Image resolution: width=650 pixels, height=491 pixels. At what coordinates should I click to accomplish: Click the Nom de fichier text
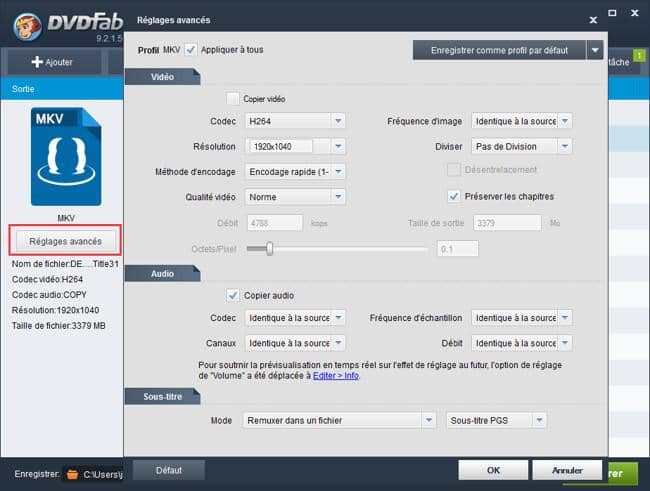tap(65, 264)
